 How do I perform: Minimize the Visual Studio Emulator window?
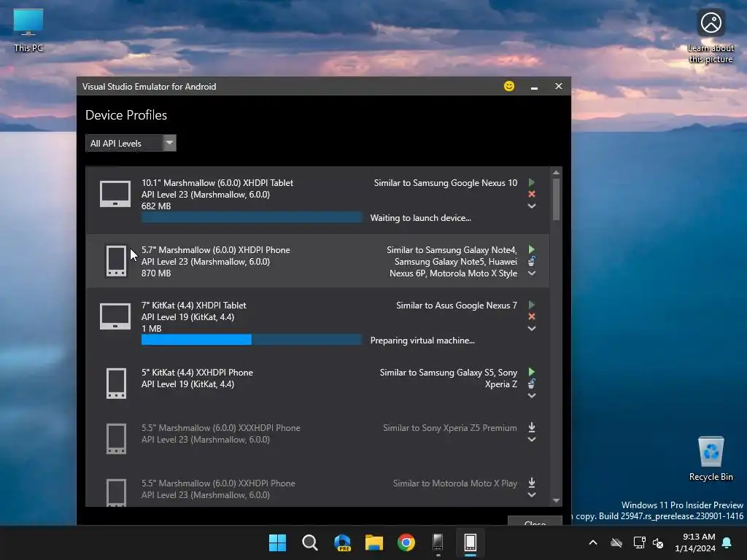[x=534, y=87]
